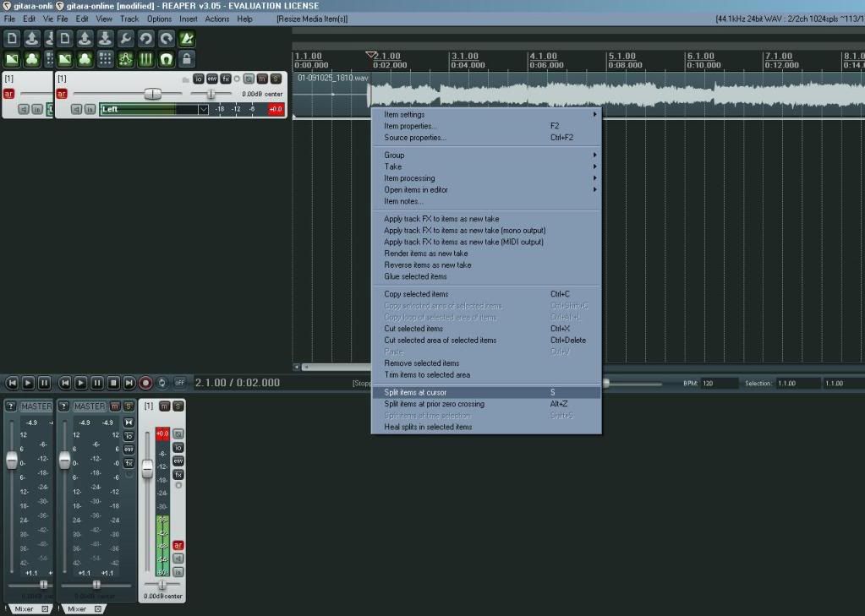Choose Split items at prior zero crossing
The image size is (865, 616).
486,404
